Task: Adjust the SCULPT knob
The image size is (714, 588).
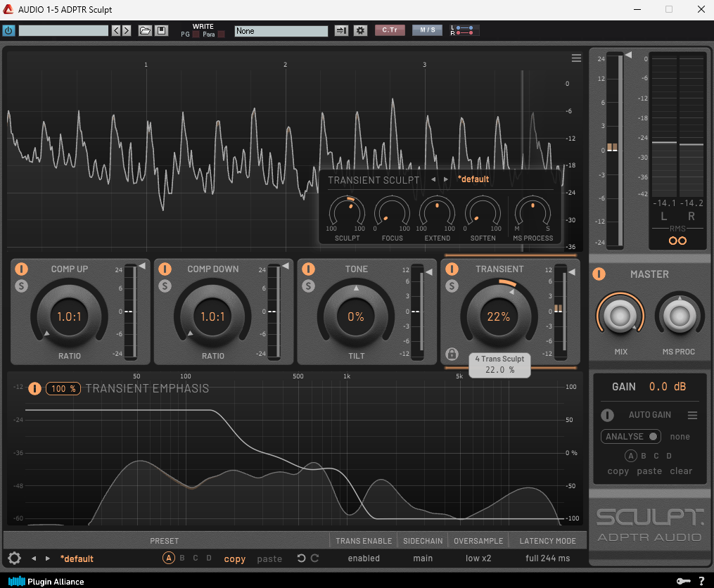Action: [x=347, y=212]
